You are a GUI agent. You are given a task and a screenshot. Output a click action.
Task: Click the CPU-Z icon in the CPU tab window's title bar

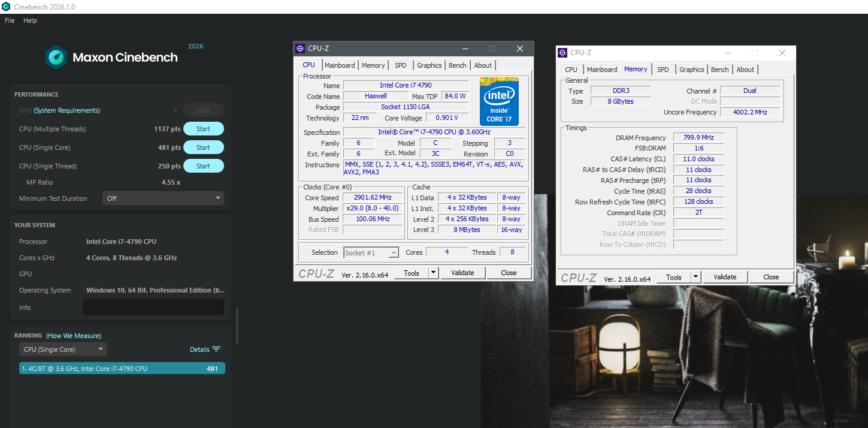point(301,49)
